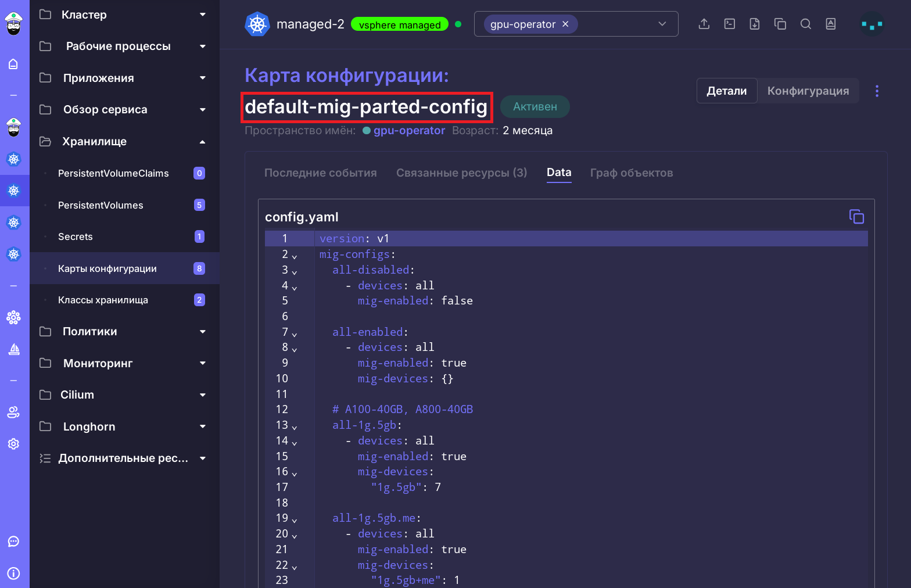Expand the Longhorn navigation group
The image size is (911, 588).
pos(124,426)
